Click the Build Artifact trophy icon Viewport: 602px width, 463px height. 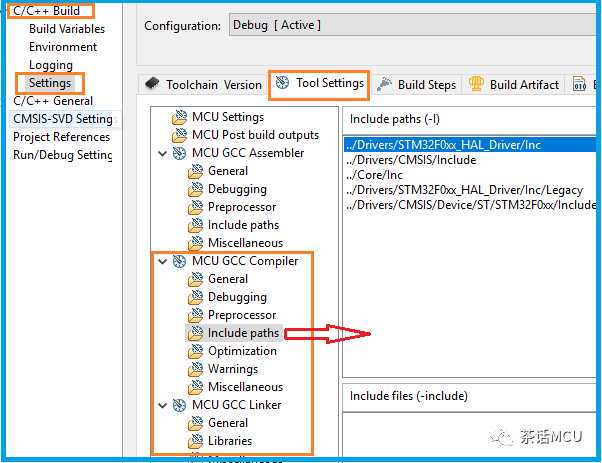click(476, 83)
